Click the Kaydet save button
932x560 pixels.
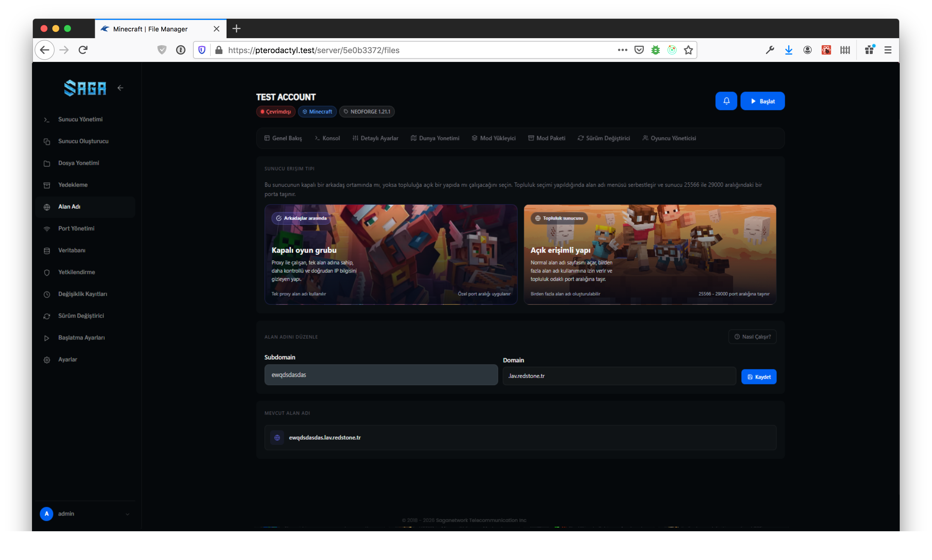(759, 377)
